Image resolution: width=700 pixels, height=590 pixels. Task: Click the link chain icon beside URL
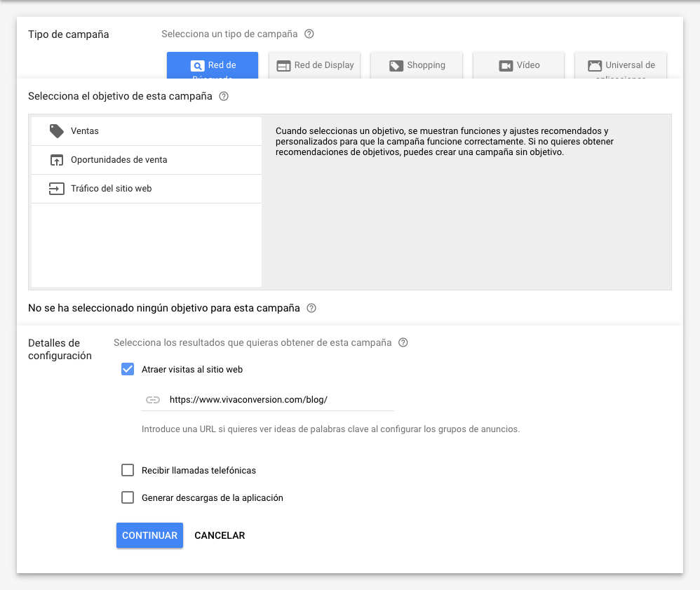click(x=153, y=400)
